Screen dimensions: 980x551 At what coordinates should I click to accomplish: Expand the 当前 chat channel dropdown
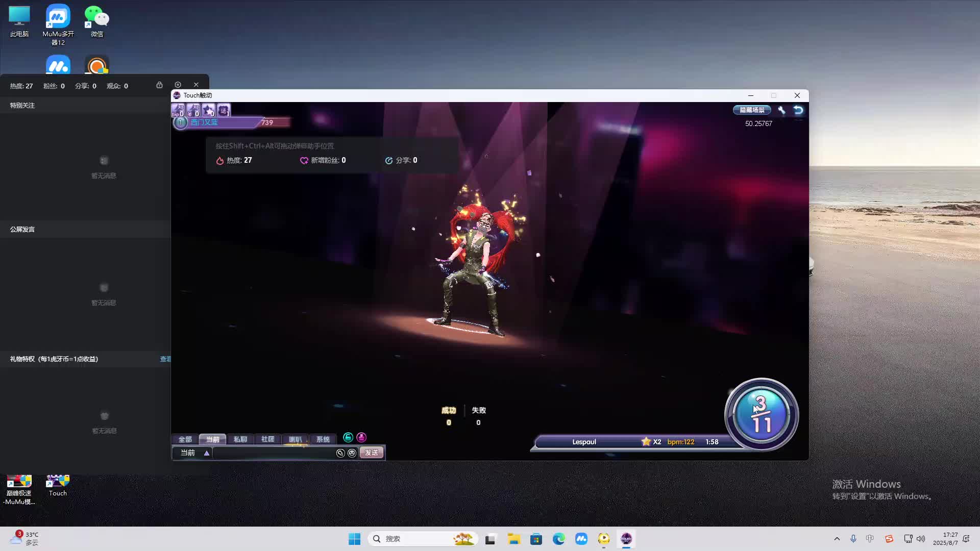206,453
